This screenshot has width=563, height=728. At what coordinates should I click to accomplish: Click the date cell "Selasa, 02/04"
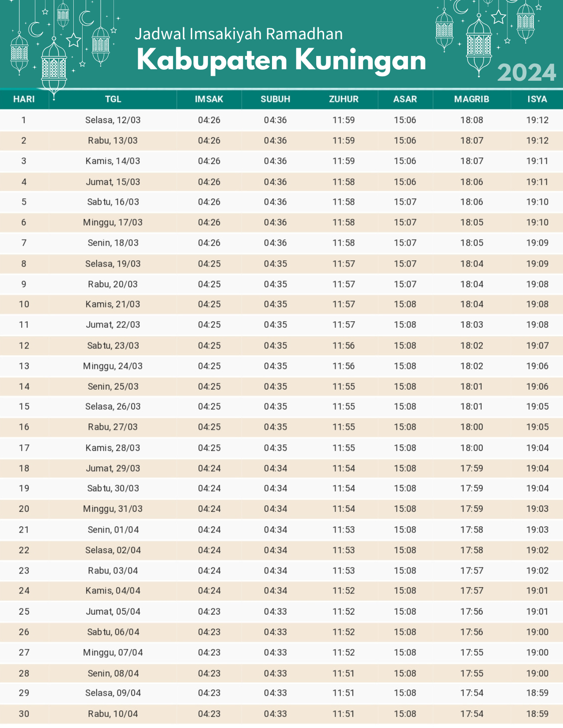[x=113, y=550]
